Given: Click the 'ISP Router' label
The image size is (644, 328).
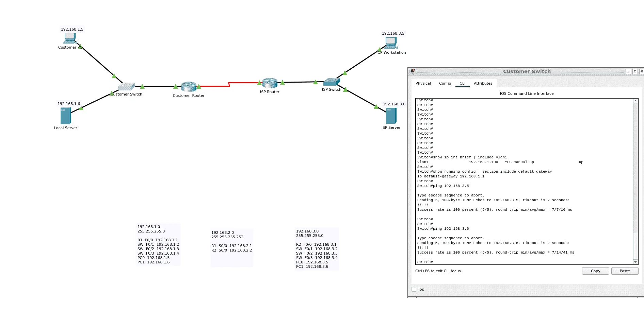Looking at the screenshot, I should pos(270,92).
